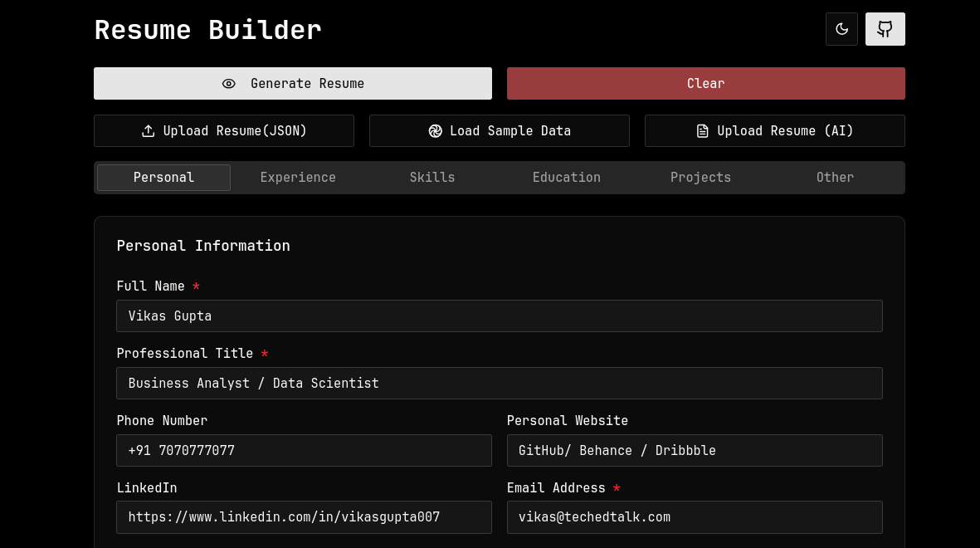
Task: Click Upload Resume (AI) button
Action: [775, 130]
